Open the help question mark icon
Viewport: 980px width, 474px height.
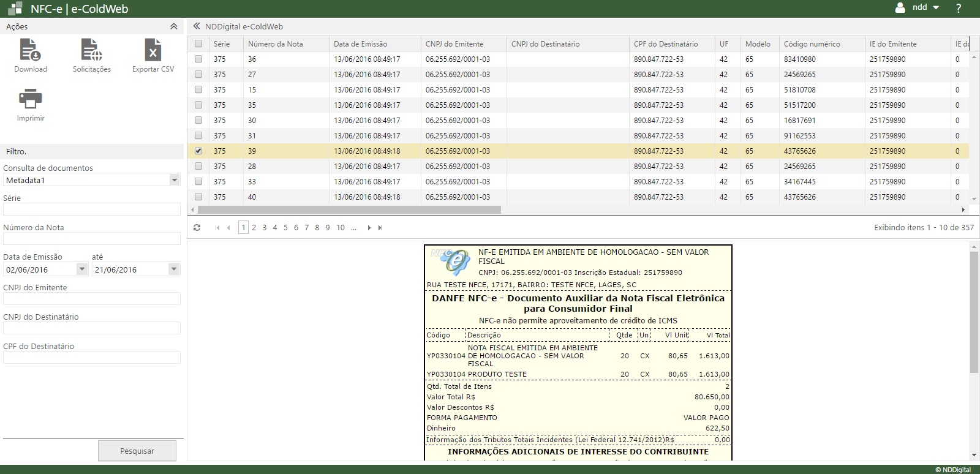point(959,8)
